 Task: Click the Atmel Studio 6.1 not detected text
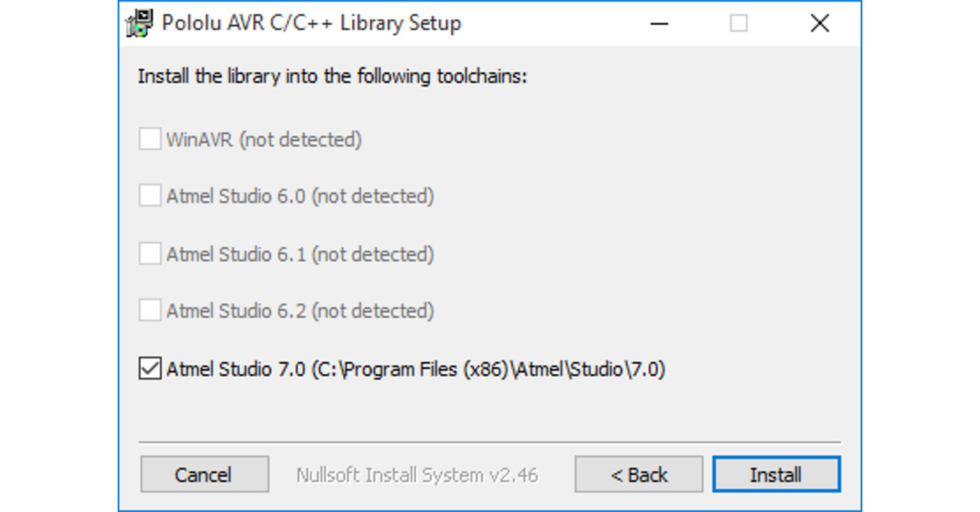(301, 253)
